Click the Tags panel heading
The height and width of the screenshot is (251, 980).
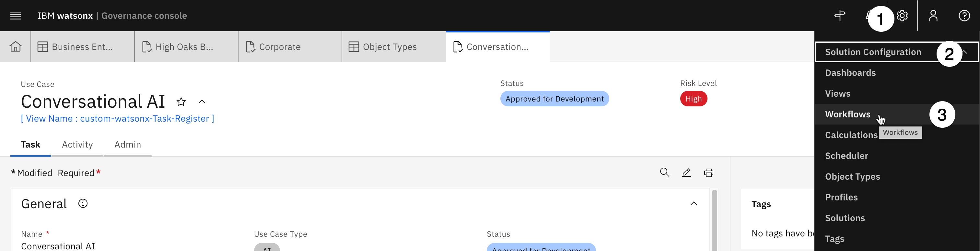tap(761, 204)
